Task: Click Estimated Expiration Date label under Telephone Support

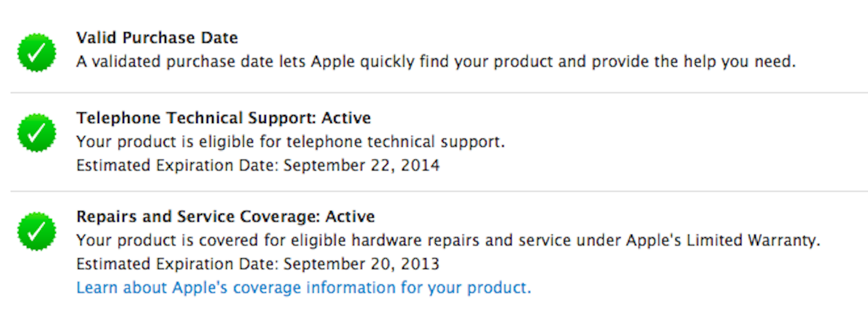Action: coord(178,166)
